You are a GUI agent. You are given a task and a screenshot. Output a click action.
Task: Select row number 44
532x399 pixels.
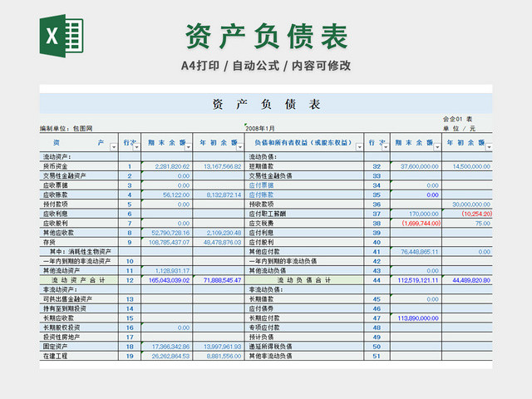coord(377,280)
